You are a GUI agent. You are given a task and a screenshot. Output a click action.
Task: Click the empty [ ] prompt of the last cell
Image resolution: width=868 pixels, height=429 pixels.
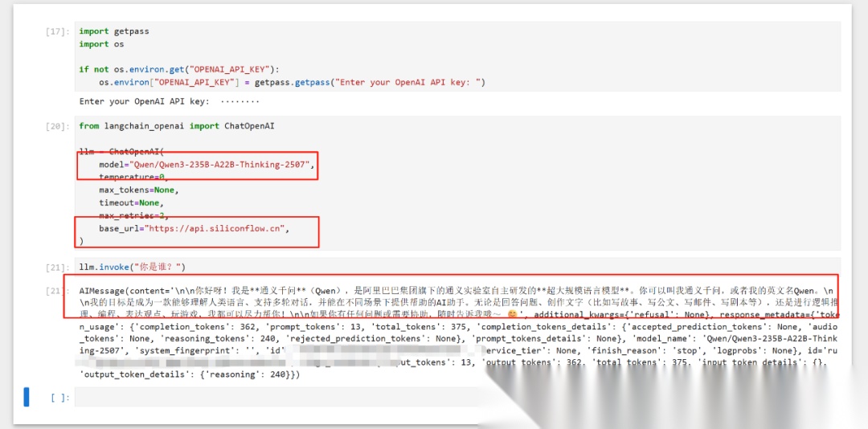tap(59, 397)
